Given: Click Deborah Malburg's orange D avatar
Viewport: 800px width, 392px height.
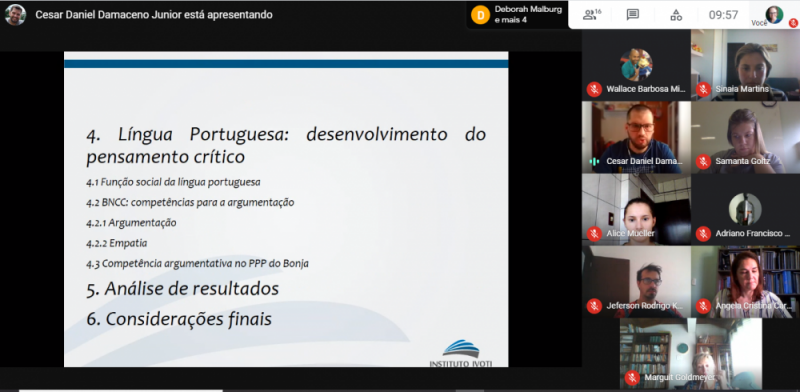Looking at the screenshot, I should (x=480, y=15).
